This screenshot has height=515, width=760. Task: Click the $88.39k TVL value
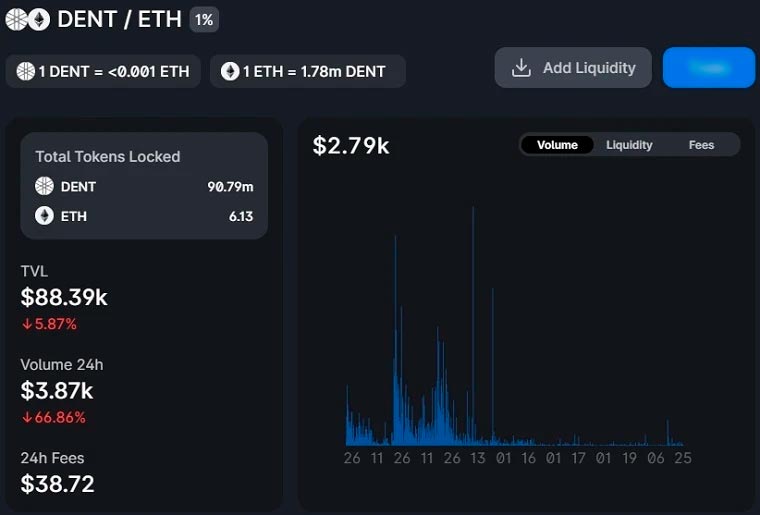tap(64, 297)
